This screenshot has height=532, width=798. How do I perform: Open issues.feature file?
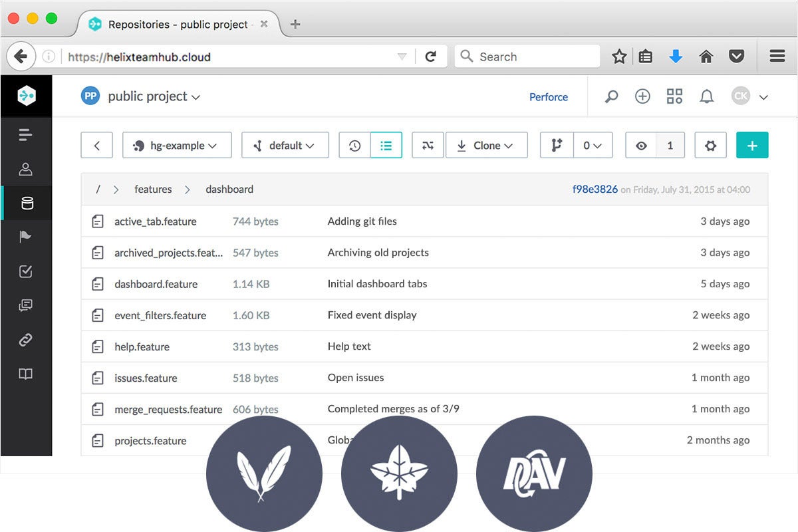click(146, 378)
